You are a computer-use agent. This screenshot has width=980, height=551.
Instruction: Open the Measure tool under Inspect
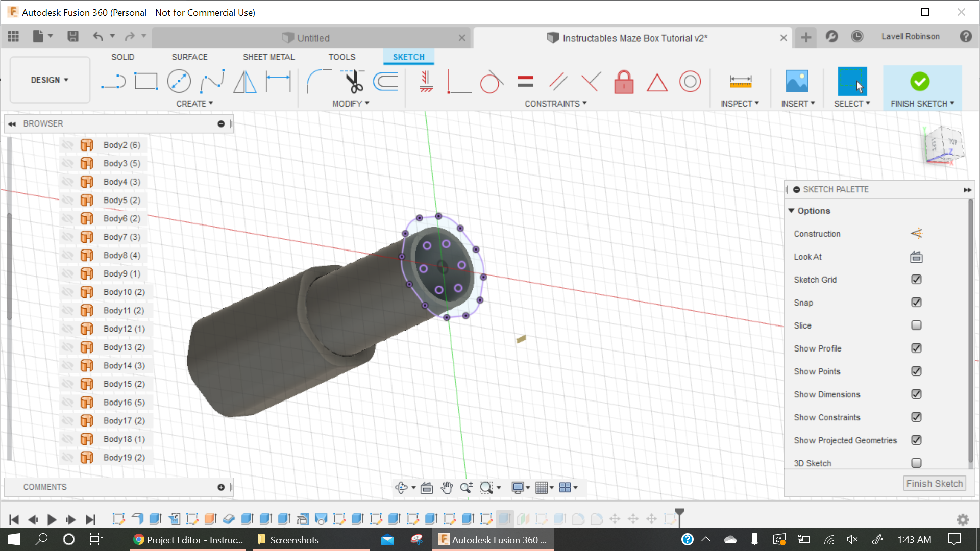[x=740, y=82]
